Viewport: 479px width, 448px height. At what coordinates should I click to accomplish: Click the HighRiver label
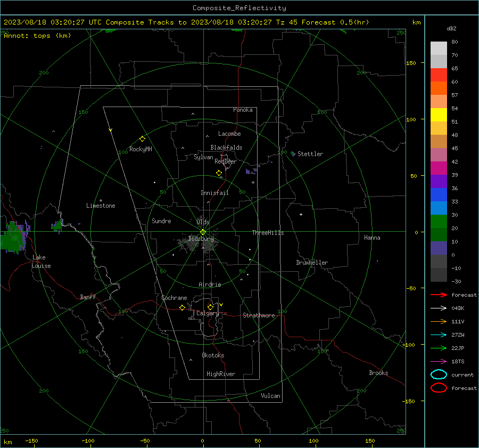[221, 374]
